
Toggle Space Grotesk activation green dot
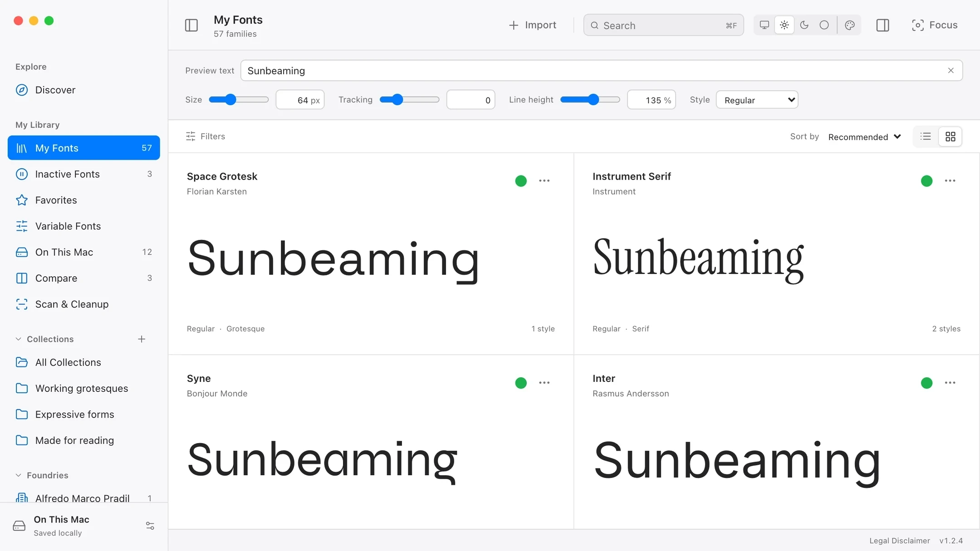[x=521, y=181]
